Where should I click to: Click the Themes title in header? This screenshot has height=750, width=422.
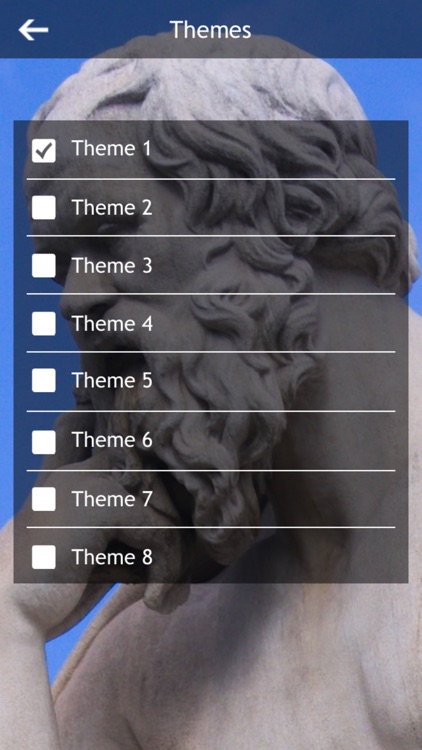click(211, 30)
